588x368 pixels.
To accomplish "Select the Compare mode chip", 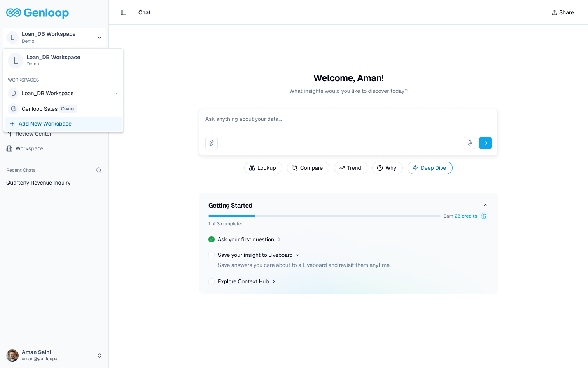I will point(308,168).
